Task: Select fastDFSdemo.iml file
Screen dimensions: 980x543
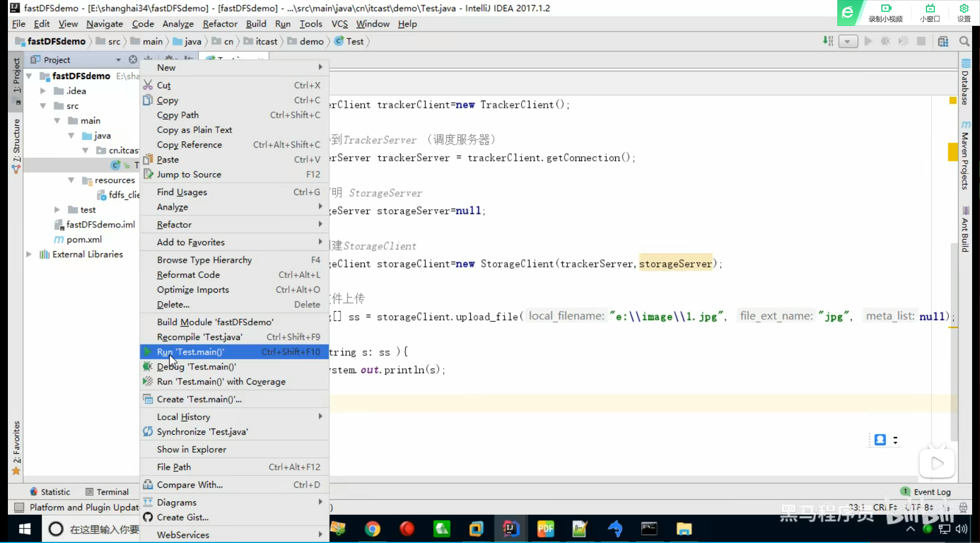Action: tap(95, 224)
